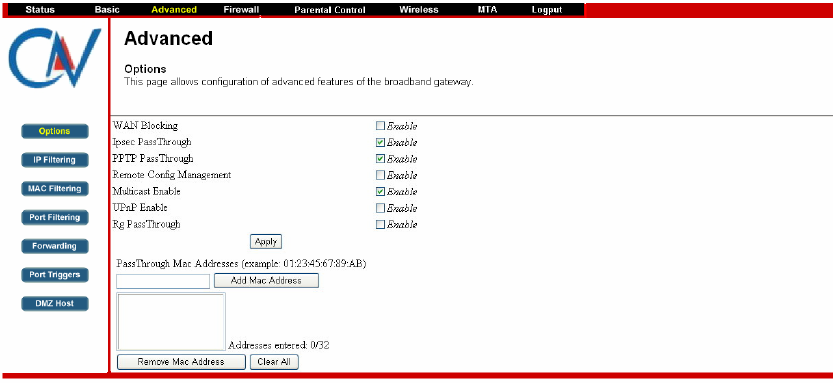The height and width of the screenshot is (383, 833).
Task: Click the 'Advanced' page heading
Action: (168, 39)
